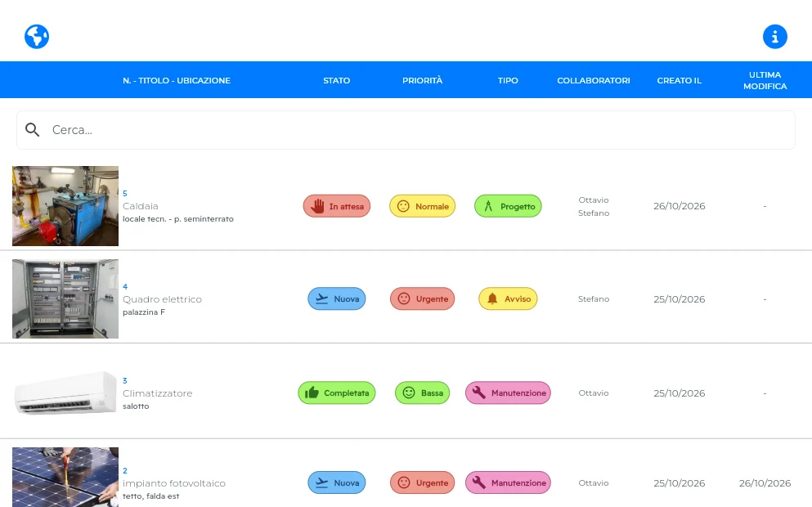Select the Caldaia title text
812x507 pixels.
(x=141, y=206)
